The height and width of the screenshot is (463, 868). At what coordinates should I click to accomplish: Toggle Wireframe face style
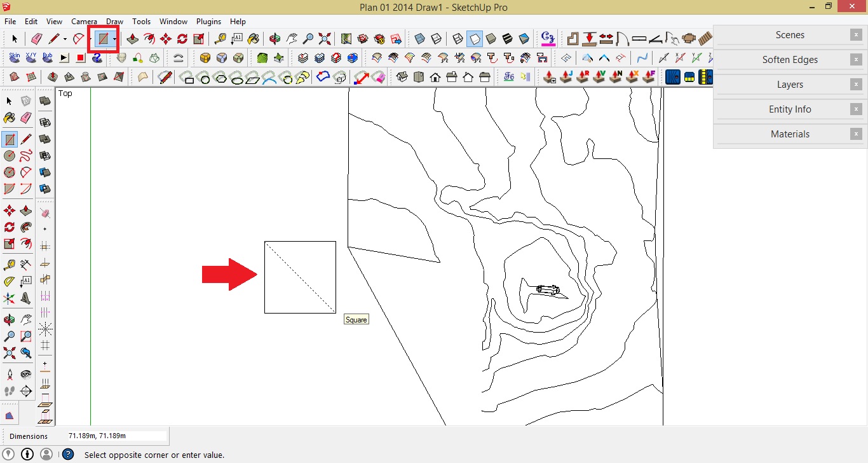click(x=456, y=39)
